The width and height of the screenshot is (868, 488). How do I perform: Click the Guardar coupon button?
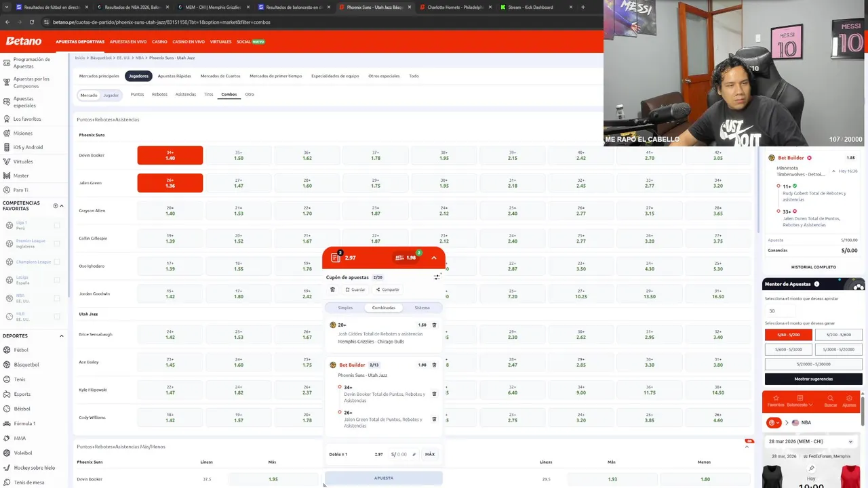coord(355,289)
